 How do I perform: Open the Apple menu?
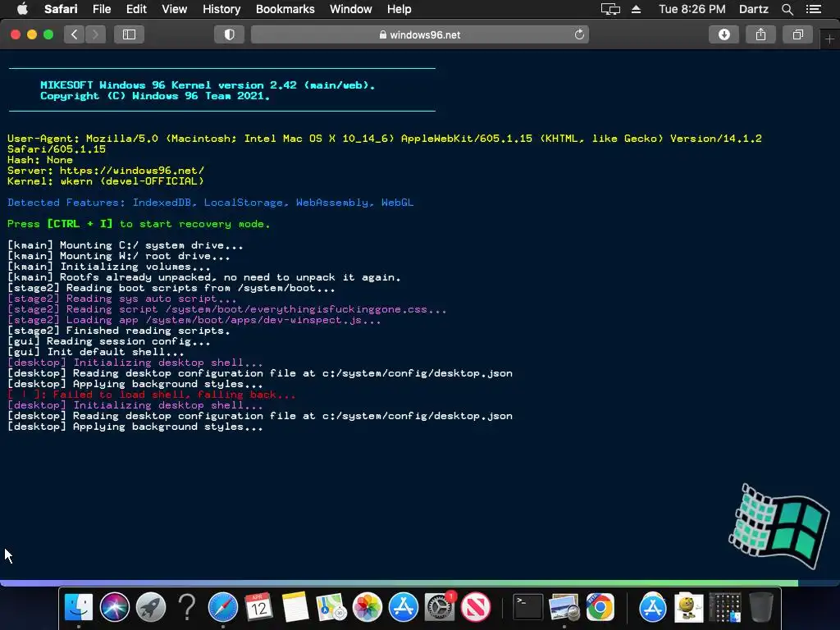22,9
